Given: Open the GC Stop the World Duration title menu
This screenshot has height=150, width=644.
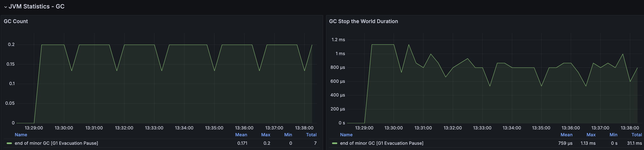Looking at the screenshot, I should point(363,21).
